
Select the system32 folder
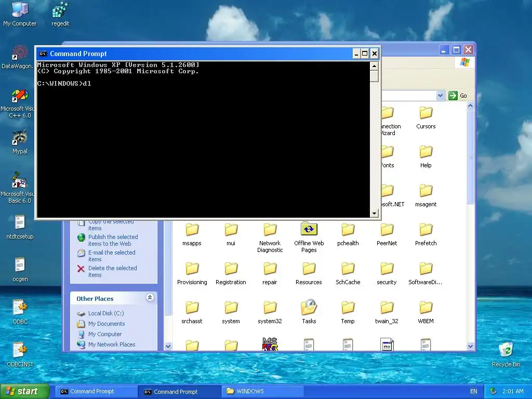point(270,312)
